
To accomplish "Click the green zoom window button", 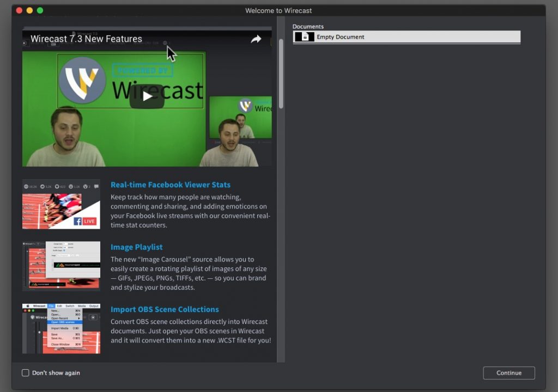I will [x=40, y=10].
